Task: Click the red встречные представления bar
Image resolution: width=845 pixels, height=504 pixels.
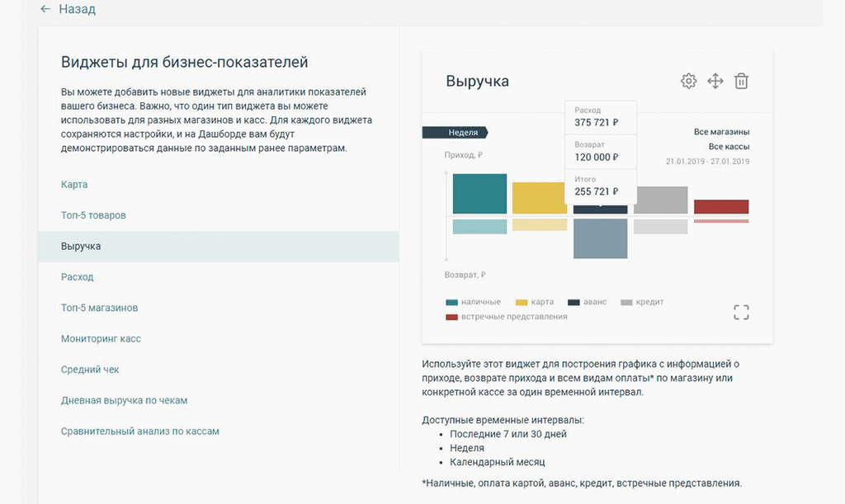Action: tap(721, 207)
